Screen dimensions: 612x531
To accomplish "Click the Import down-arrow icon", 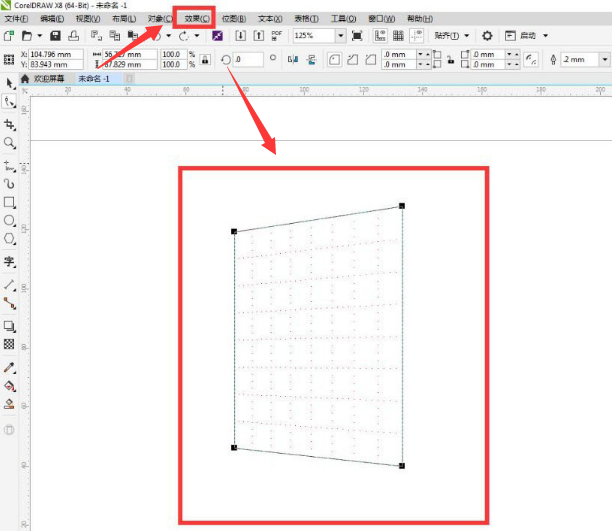I will [240, 36].
